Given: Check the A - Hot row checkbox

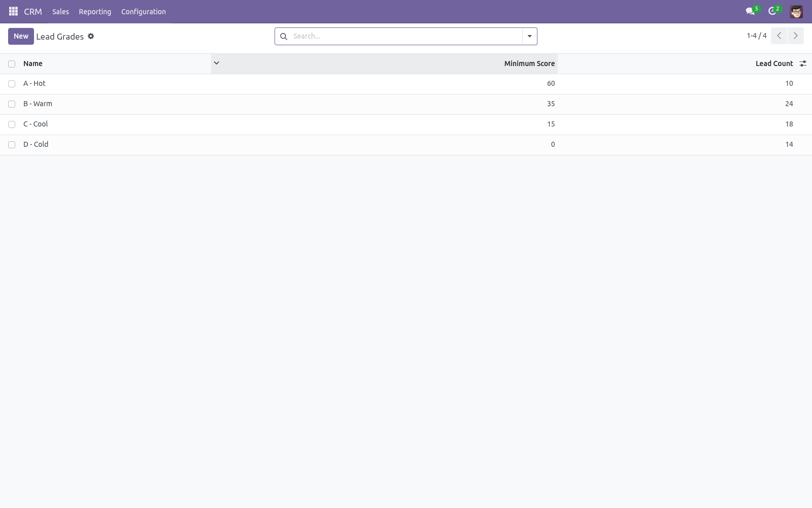Looking at the screenshot, I should 12,84.
